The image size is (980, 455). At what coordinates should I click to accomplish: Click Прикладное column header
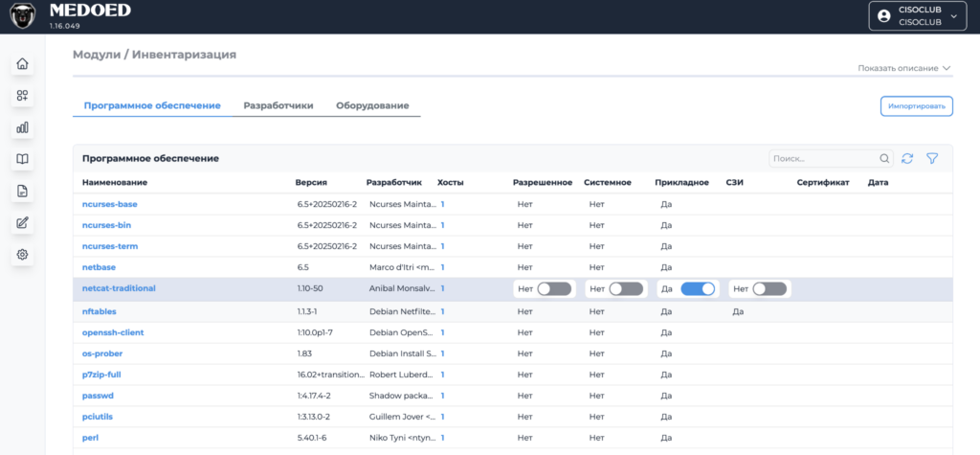[x=681, y=183]
